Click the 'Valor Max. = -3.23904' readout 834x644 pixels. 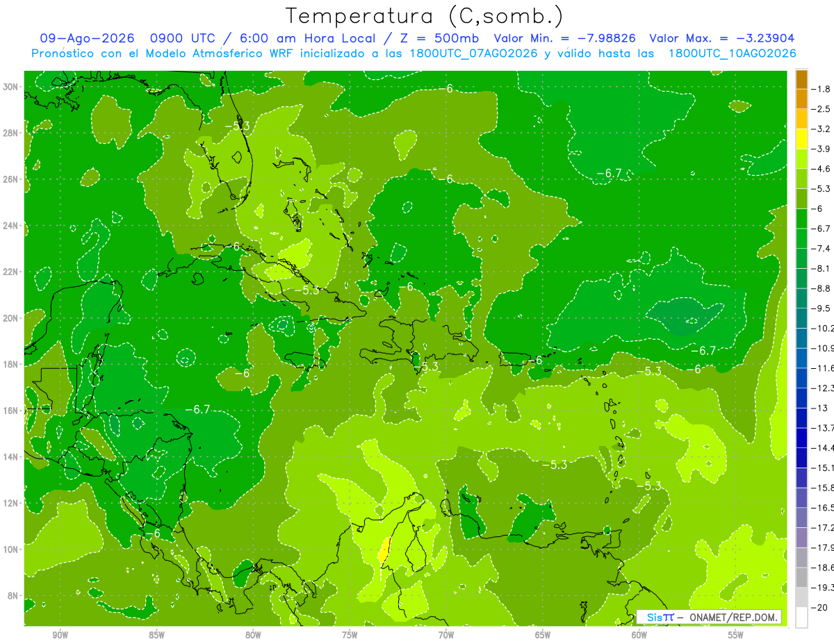[721, 39]
